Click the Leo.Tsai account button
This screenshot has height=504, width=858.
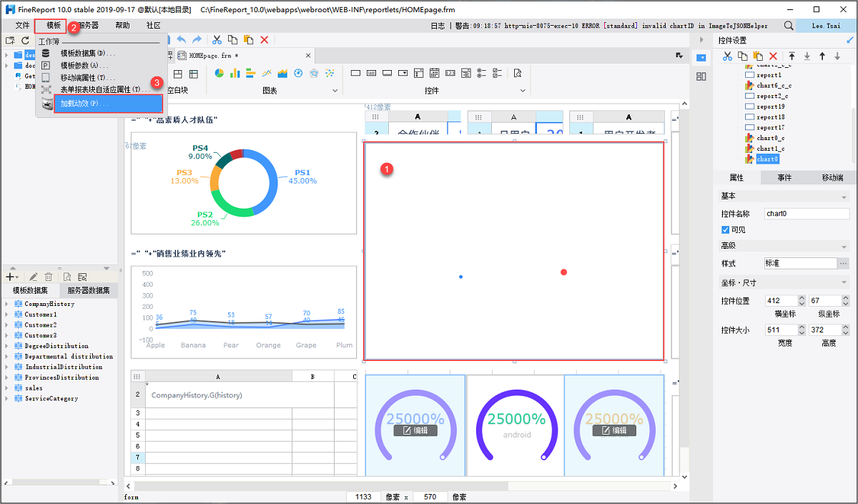click(x=827, y=26)
